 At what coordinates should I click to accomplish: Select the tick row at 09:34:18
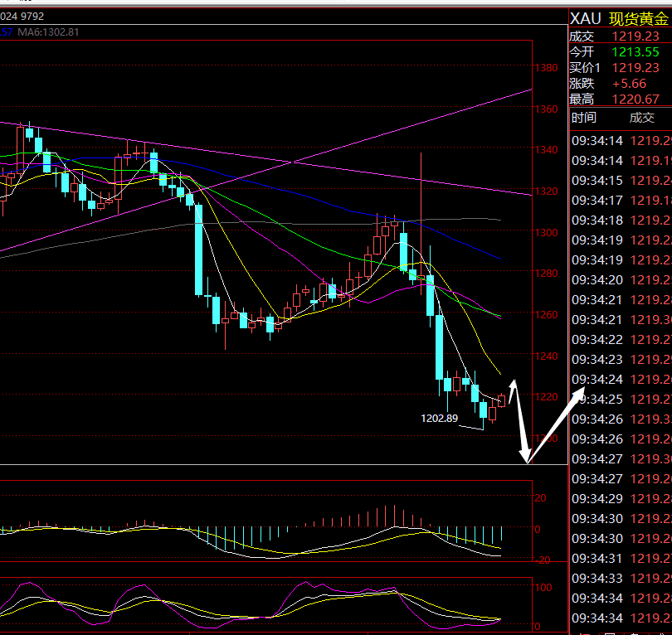(x=621, y=221)
